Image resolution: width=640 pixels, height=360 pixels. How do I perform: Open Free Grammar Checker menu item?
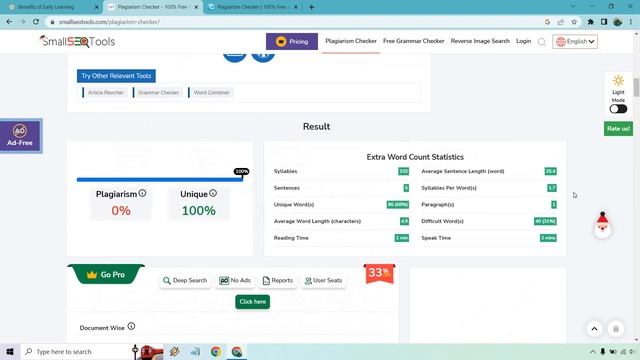coord(413,41)
